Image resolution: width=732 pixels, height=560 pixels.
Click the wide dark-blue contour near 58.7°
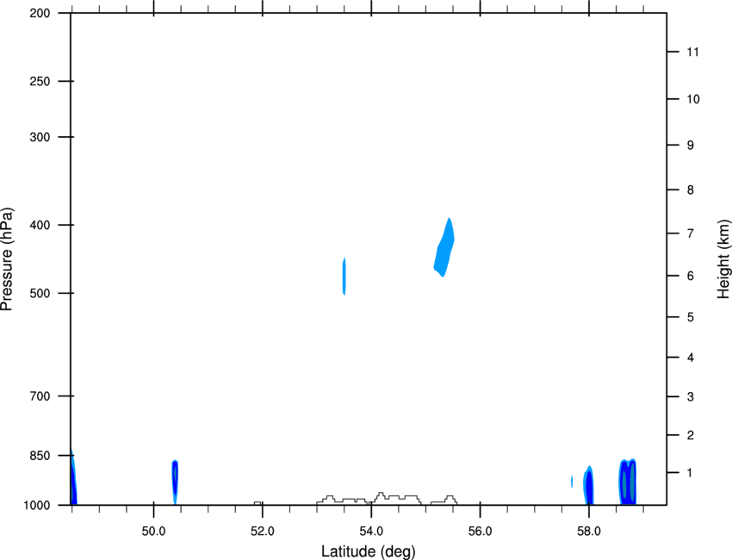(x=628, y=482)
